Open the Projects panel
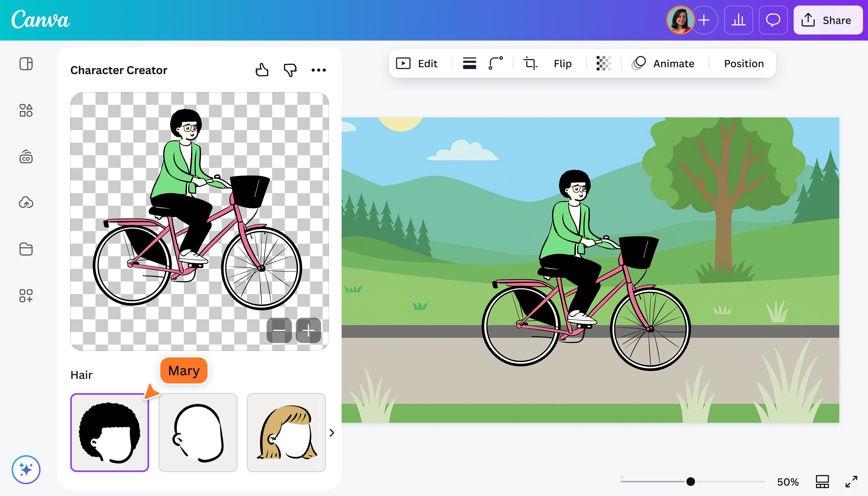This screenshot has width=868, height=496. pyautogui.click(x=26, y=249)
